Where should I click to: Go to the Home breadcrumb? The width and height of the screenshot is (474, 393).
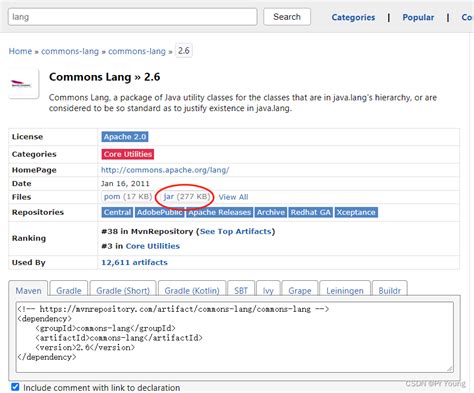[20, 51]
